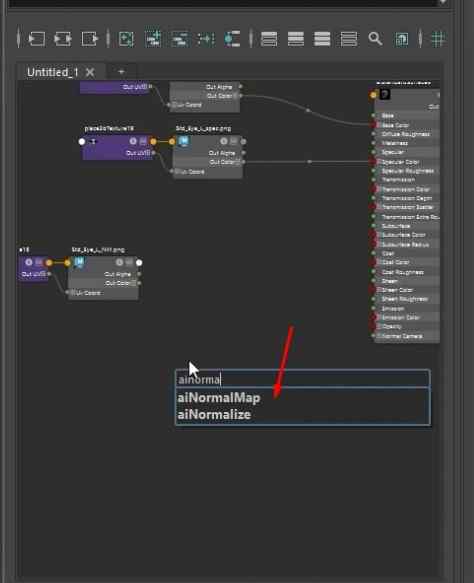Click the Transmission Color attribute
The image size is (474, 583).
[x=406, y=189]
